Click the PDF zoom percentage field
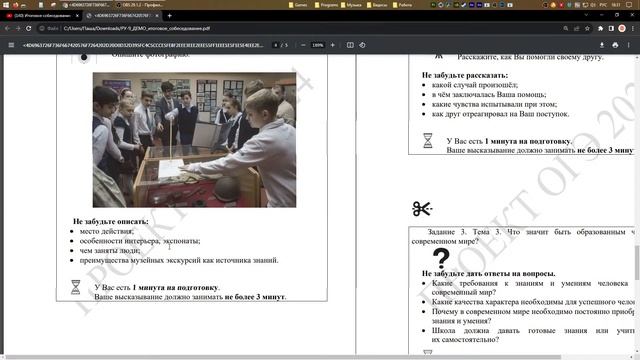This screenshot has width=640, height=360. 318,45
